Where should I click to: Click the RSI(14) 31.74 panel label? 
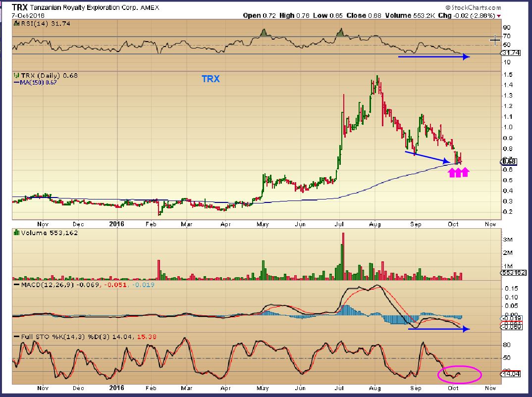pos(46,23)
